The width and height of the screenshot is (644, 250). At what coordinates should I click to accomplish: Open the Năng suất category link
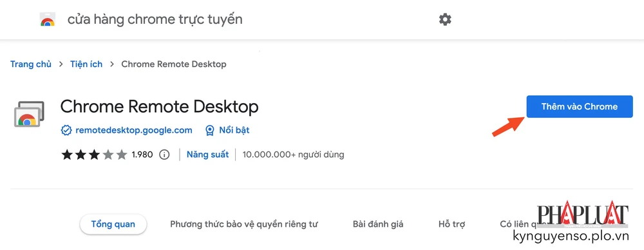click(x=208, y=155)
